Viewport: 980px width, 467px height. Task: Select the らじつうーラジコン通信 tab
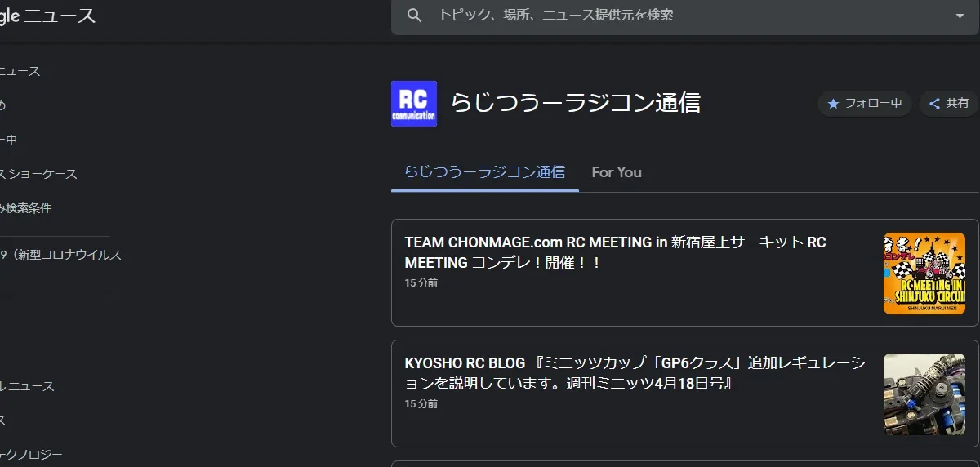pyautogui.click(x=484, y=172)
